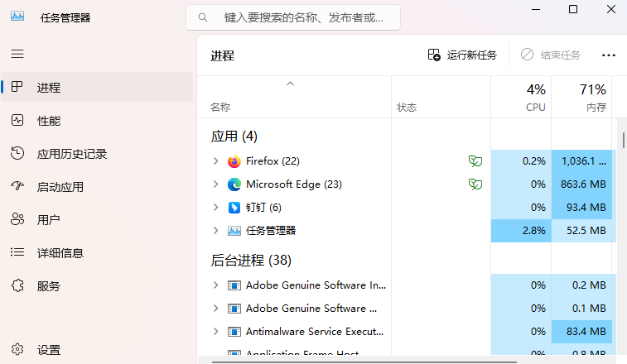Open the 详细信息 tab
Image resolution: width=627 pixels, height=364 pixels.
coord(97,252)
